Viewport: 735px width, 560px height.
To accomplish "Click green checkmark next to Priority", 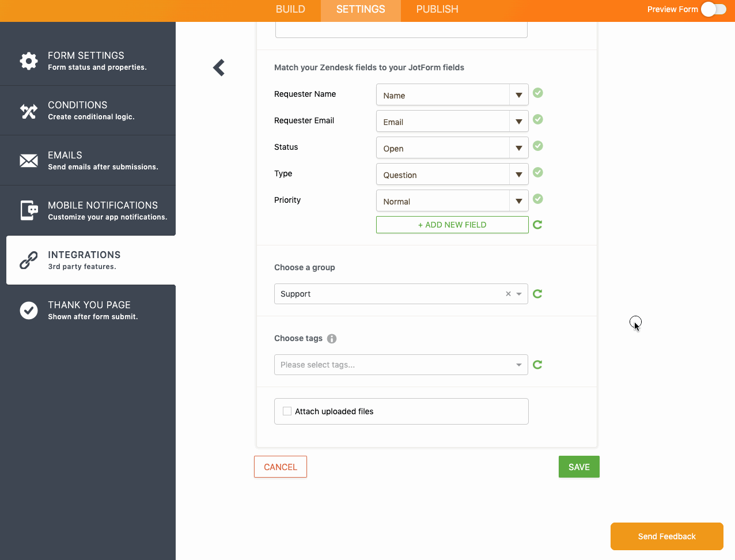I will click(538, 199).
